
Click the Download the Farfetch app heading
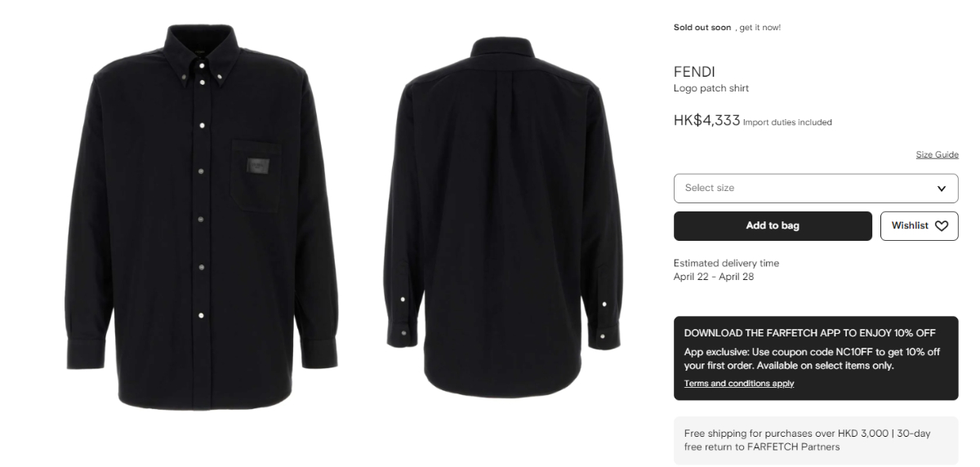click(x=810, y=333)
